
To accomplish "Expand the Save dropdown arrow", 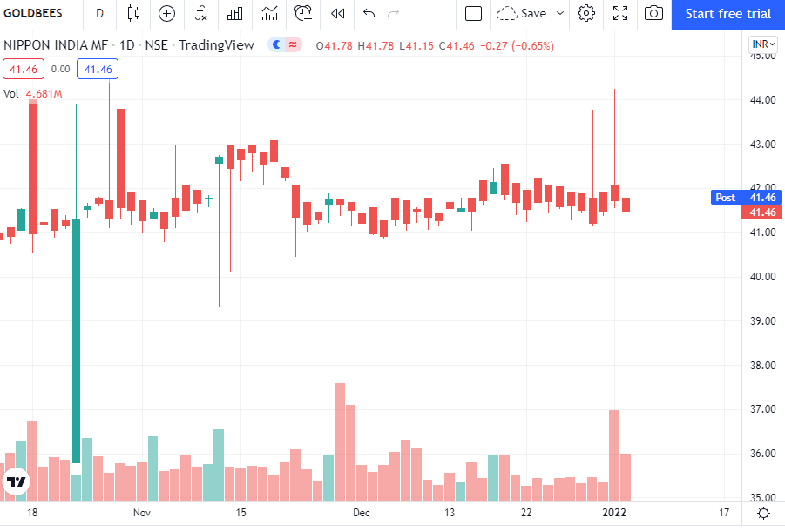I will click(560, 13).
